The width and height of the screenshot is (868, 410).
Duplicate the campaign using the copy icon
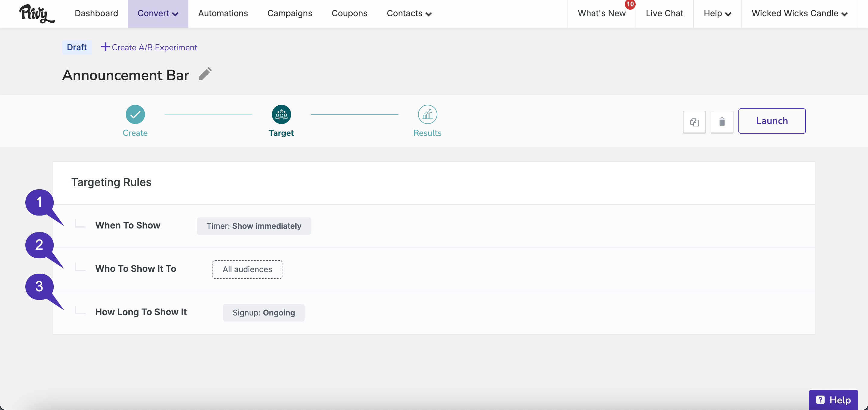(694, 122)
